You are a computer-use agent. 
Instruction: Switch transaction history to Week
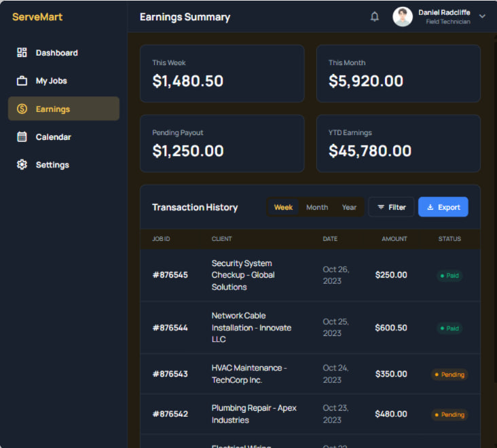tap(283, 207)
